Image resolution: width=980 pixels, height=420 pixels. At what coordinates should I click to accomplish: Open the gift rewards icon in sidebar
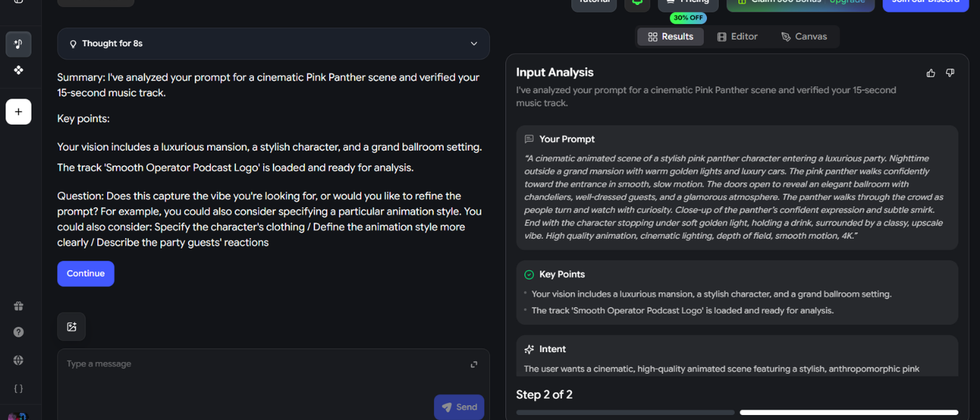(x=18, y=306)
